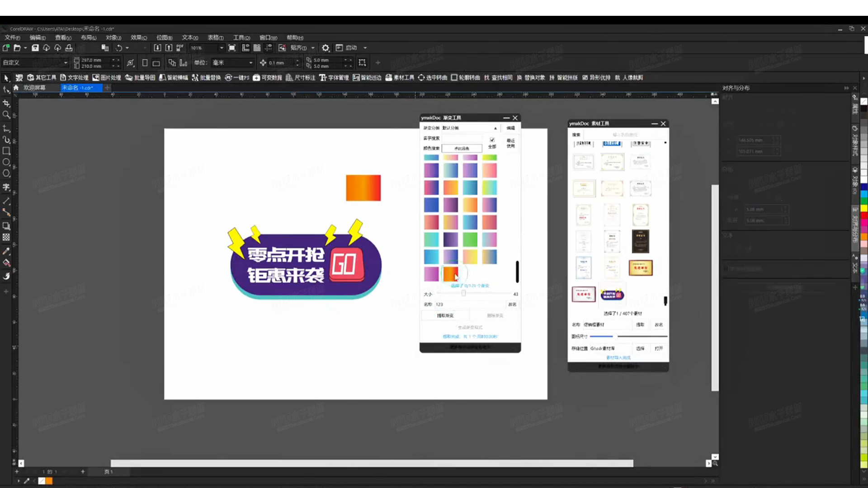Click the Print icon in the toolbar

click(x=69, y=47)
